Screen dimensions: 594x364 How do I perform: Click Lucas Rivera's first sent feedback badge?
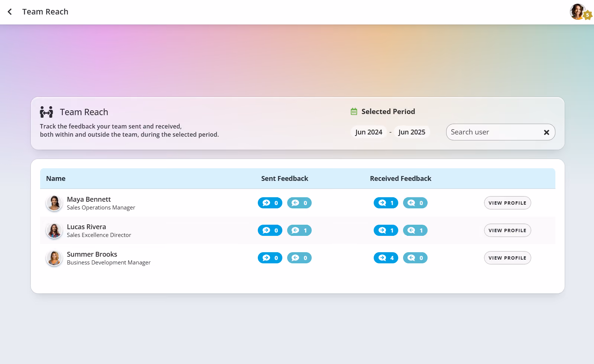pos(270,230)
